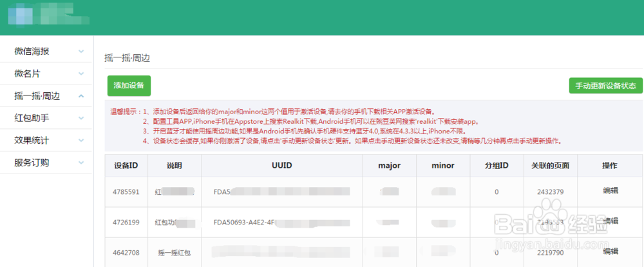The width and height of the screenshot is (644, 267).
Task: Expand the 红包助手 chevron arrow
Action: 81,118
